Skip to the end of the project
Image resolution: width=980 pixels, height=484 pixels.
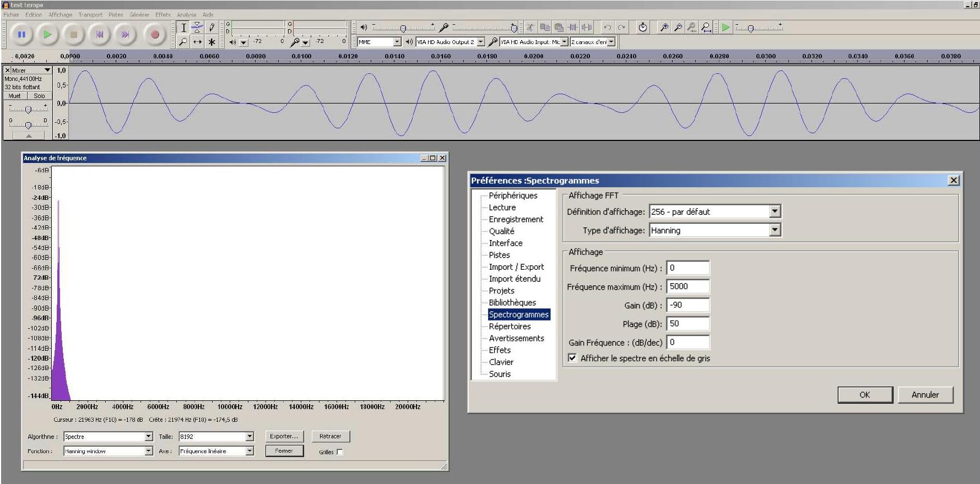click(126, 35)
